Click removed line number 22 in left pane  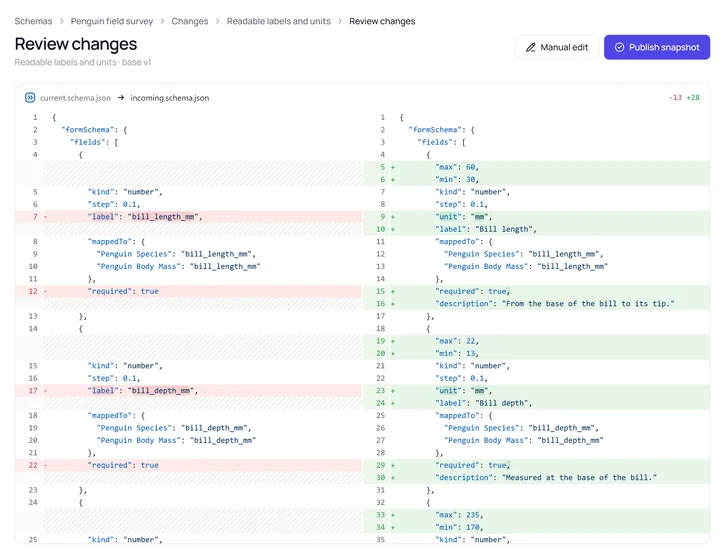(x=33, y=465)
